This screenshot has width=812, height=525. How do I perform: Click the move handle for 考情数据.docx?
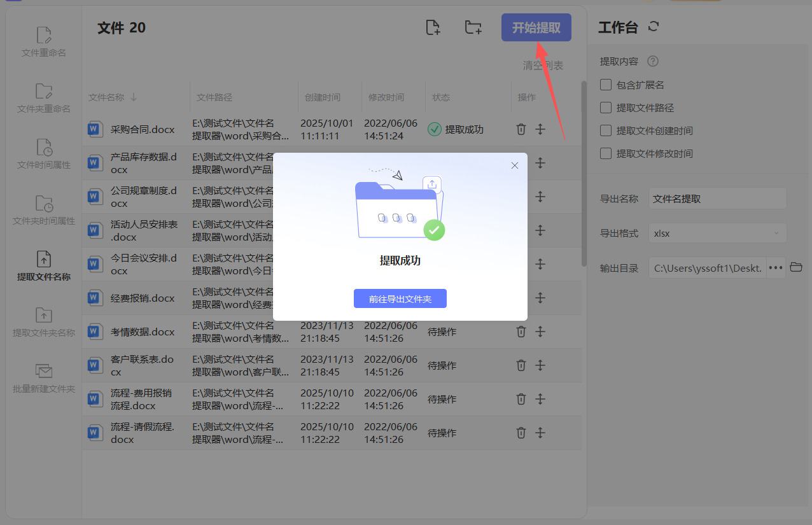click(x=540, y=332)
